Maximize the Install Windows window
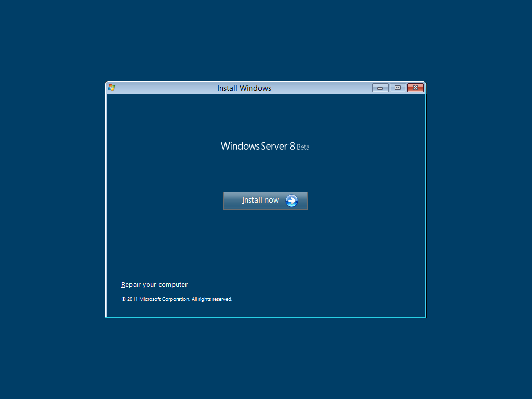 (397, 88)
